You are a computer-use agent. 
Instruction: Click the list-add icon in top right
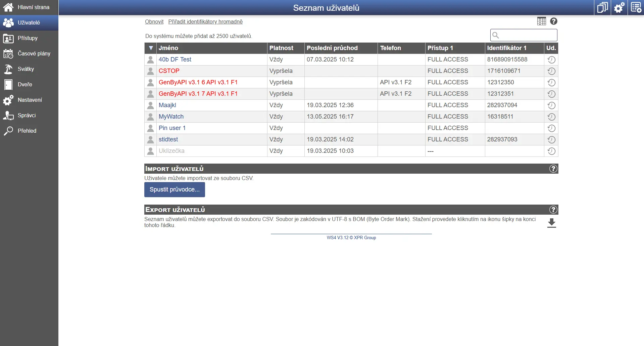pyautogui.click(x=636, y=7)
